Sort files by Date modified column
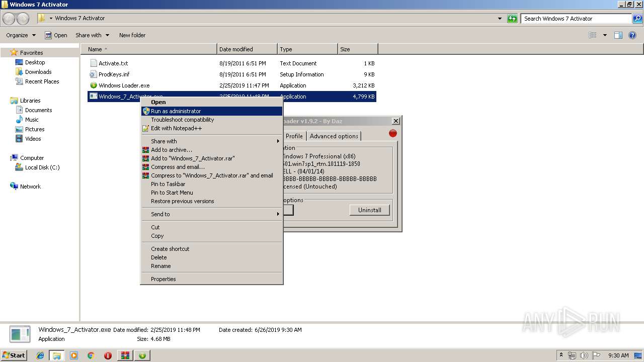 click(x=247, y=49)
